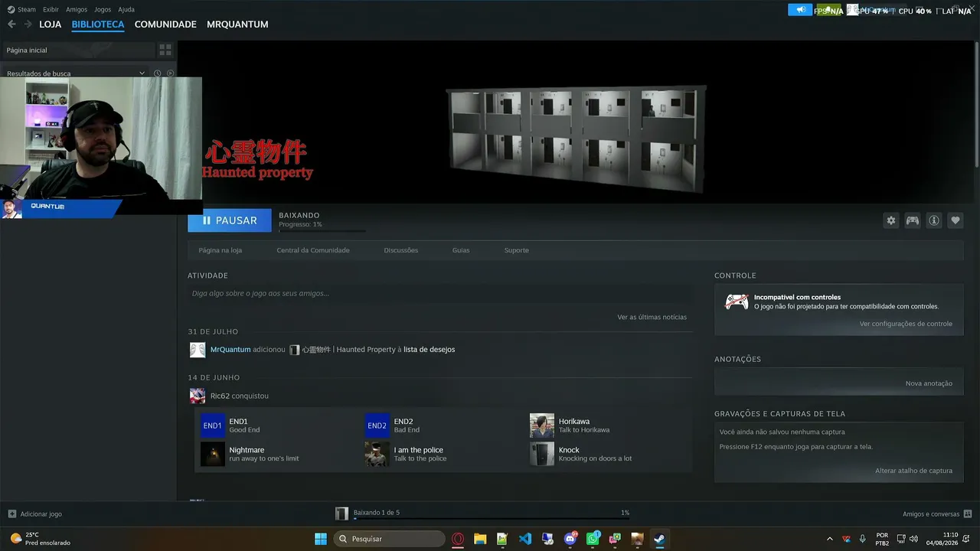Open Ric62's avatar in the activity feed
This screenshot has height=551, width=980.
[198, 396]
